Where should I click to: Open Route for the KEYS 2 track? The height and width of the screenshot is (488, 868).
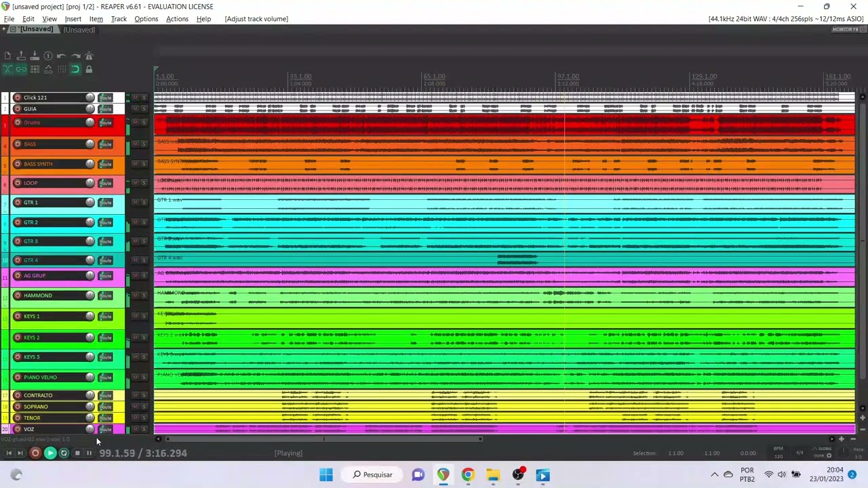[105, 338]
